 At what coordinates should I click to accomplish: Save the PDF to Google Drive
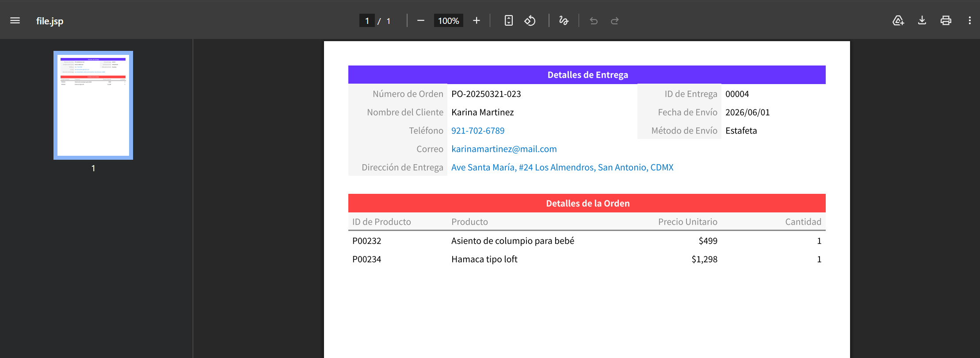(898, 21)
